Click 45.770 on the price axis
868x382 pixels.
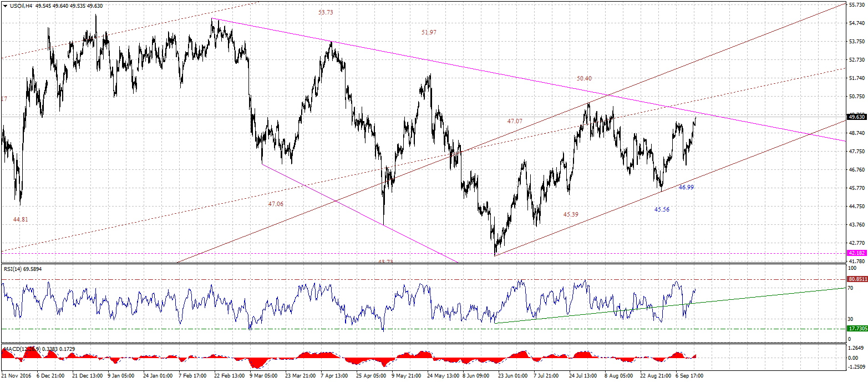[857, 188]
